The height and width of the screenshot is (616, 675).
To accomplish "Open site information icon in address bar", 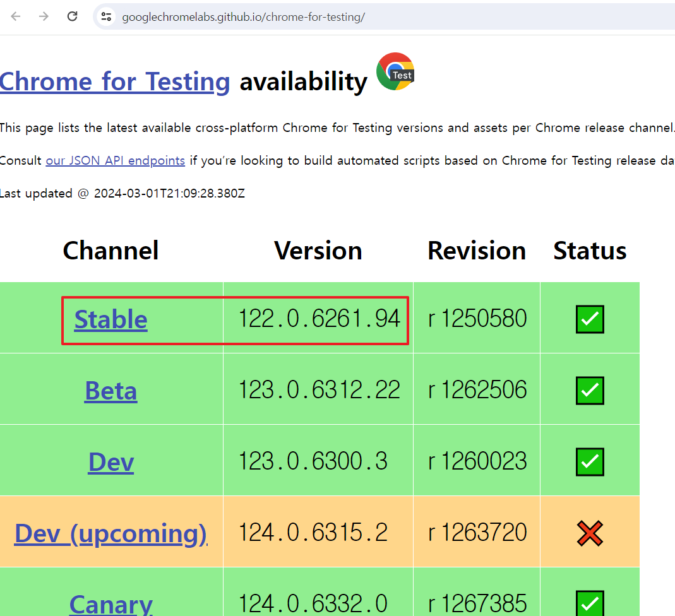I will 106,17.
